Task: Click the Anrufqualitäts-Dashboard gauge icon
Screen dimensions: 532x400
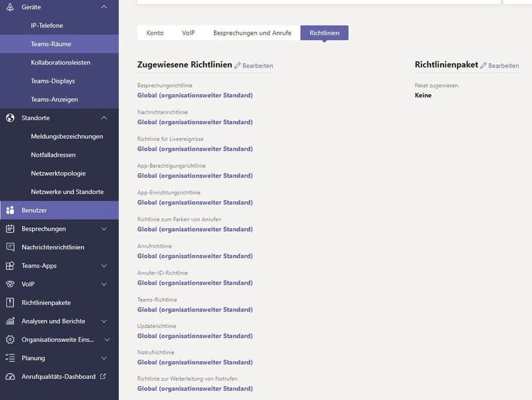Action: (x=10, y=377)
